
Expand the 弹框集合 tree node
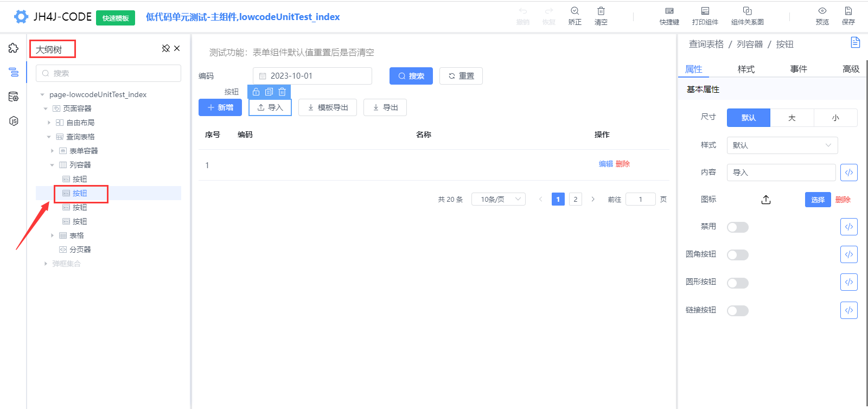[x=46, y=264]
